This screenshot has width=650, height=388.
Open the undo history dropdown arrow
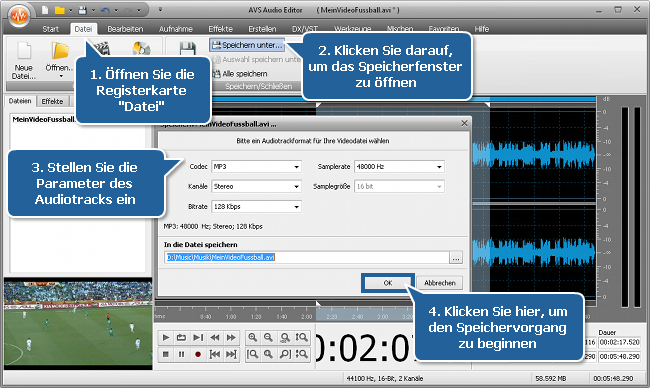click(x=116, y=10)
